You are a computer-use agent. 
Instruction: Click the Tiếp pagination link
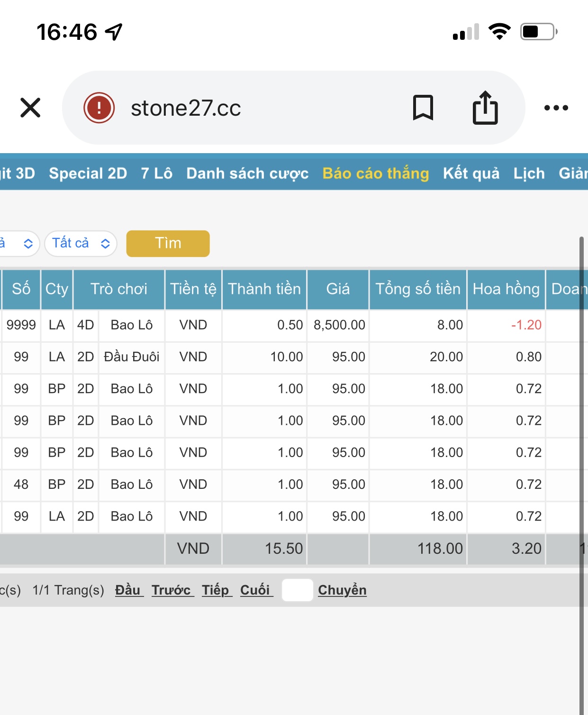pyautogui.click(x=217, y=590)
